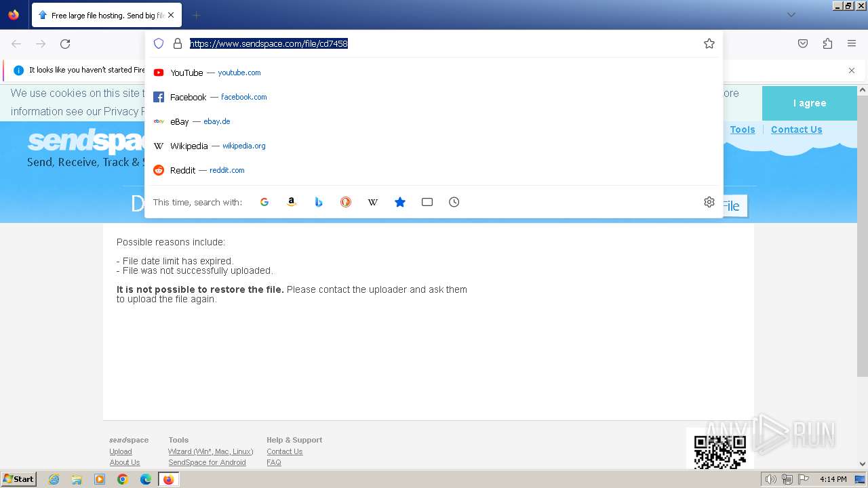Bookmark this page with the star icon

pos(709,43)
